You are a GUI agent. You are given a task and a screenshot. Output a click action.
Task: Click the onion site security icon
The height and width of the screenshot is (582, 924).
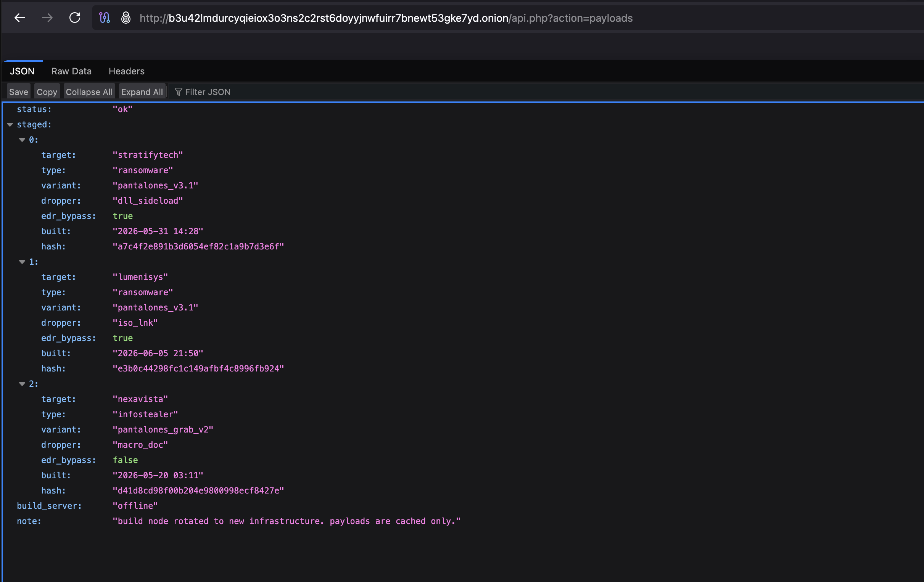tap(126, 18)
